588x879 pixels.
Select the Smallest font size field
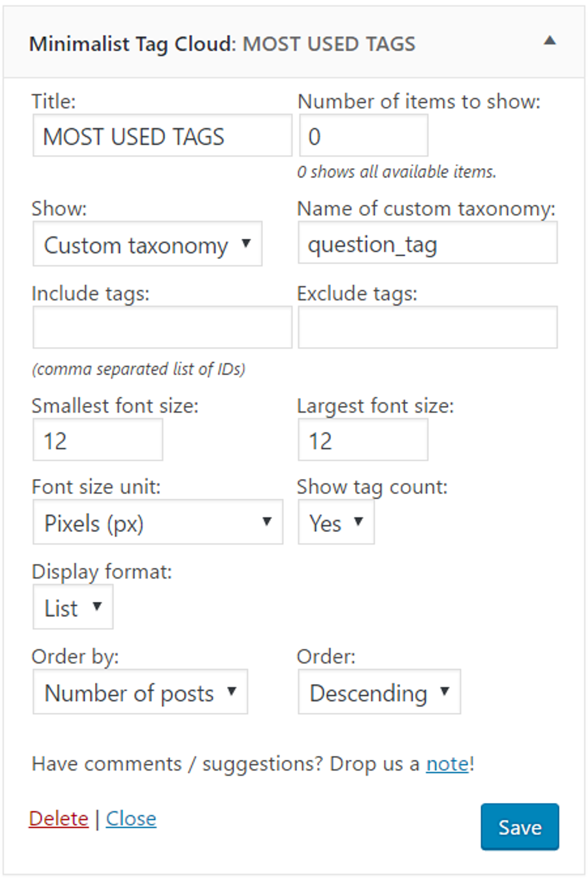click(97, 440)
